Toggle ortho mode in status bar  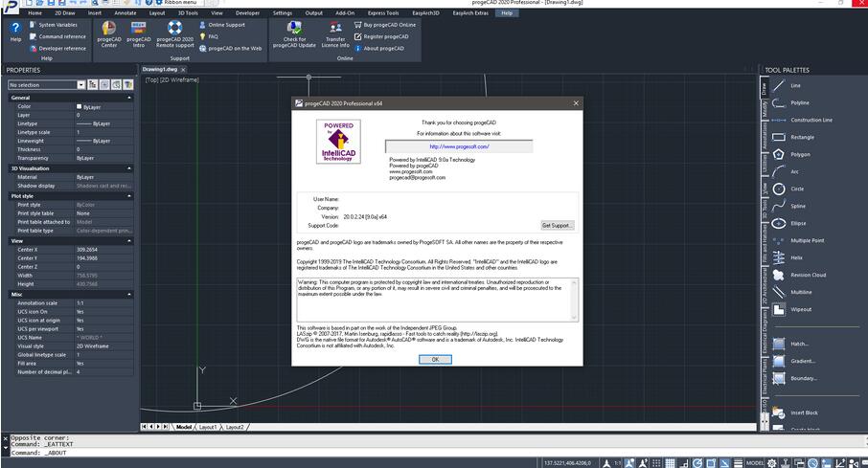click(684, 463)
